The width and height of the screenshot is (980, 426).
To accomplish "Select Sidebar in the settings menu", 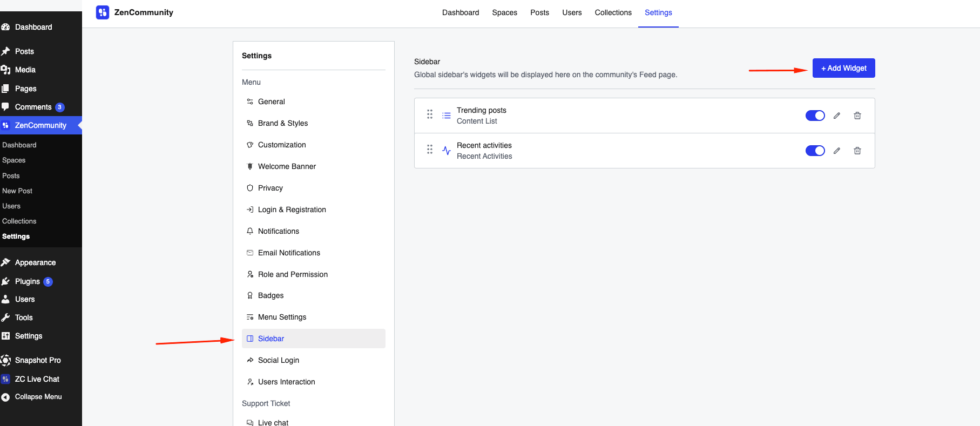I will click(314, 339).
